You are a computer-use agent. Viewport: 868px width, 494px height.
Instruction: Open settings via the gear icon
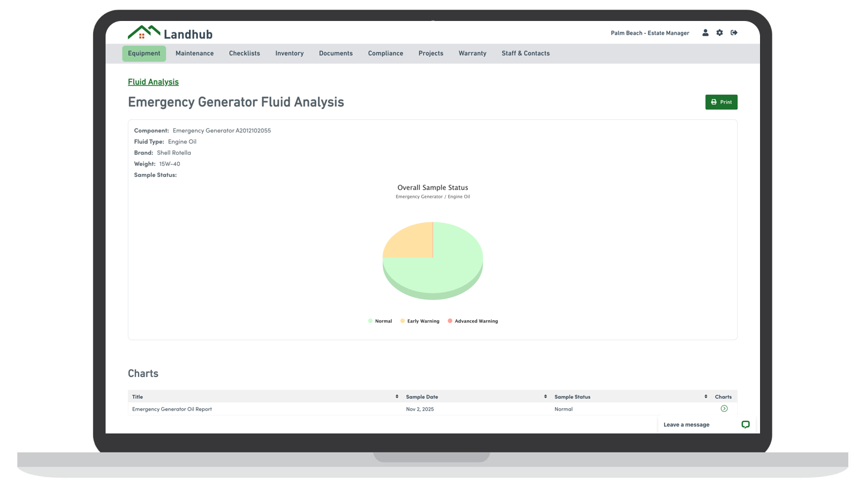[x=719, y=33]
